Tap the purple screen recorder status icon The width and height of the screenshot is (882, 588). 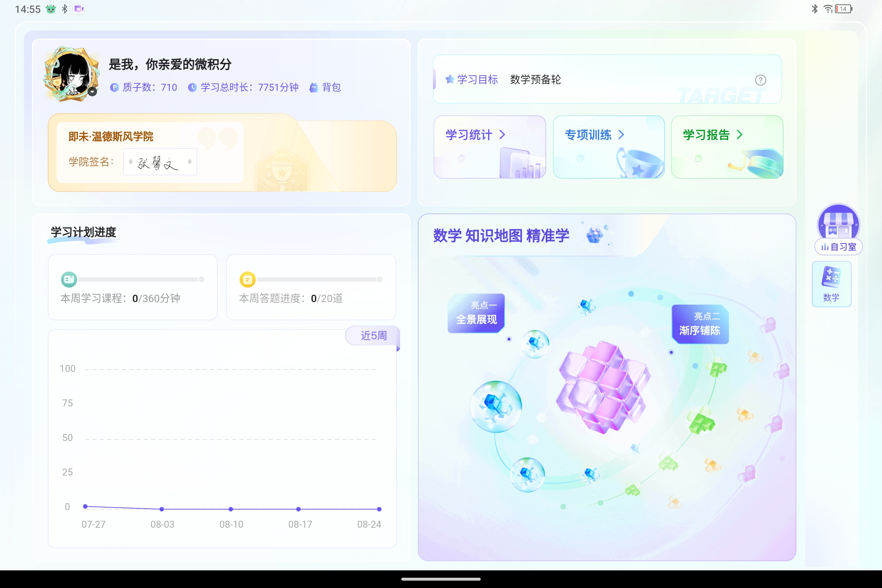coord(79,9)
